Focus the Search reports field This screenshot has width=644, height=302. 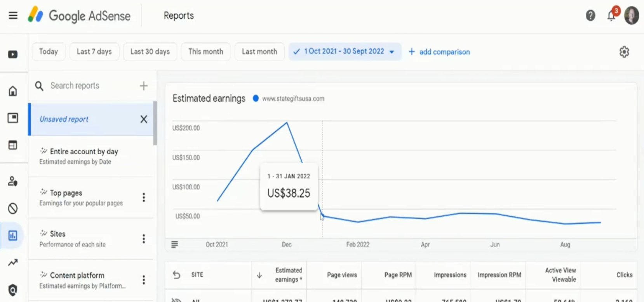click(75, 86)
